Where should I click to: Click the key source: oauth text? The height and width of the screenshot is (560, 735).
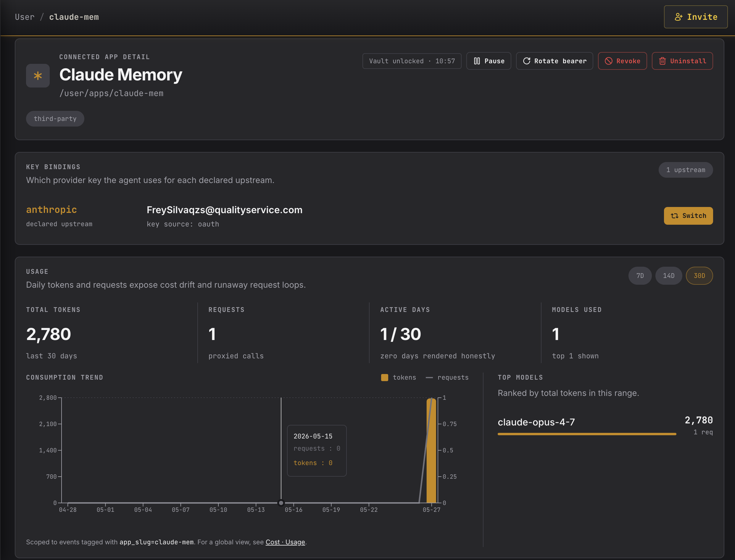[183, 224]
